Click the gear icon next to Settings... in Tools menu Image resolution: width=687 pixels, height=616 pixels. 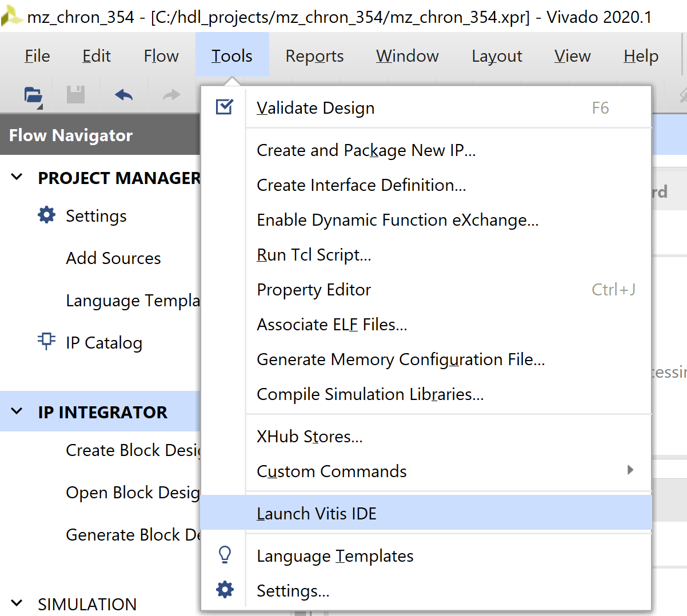[x=225, y=590]
